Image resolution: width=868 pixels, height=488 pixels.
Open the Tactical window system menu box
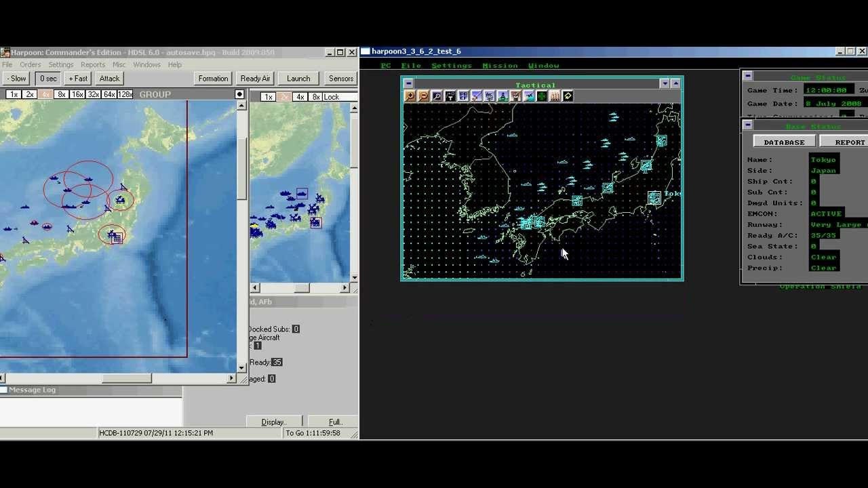coord(408,83)
